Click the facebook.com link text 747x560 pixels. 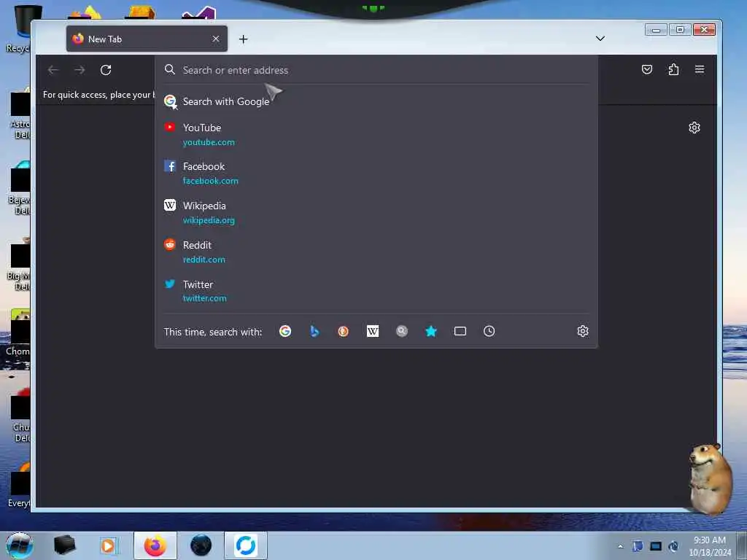(211, 181)
